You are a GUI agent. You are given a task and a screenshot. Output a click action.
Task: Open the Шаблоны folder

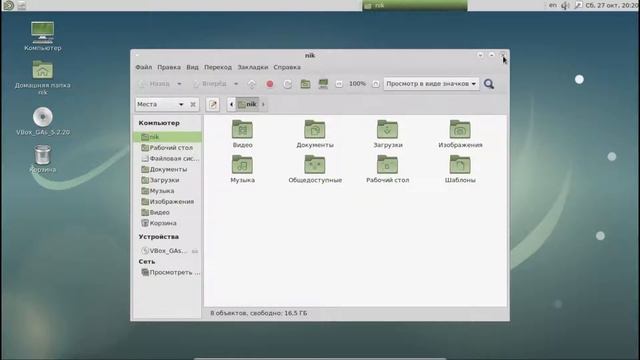460,169
